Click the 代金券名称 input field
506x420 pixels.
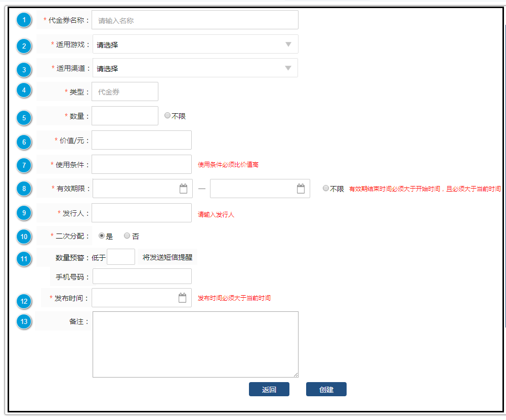coord(195,20)
